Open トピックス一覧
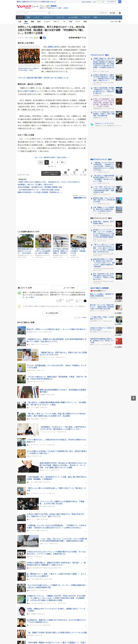138x644 pixels. (115, 21)
